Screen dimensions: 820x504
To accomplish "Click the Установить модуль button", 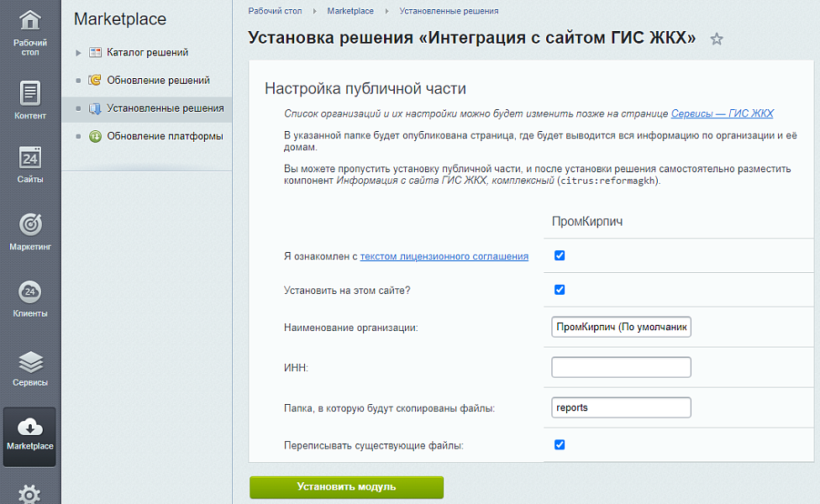I will pyautogui.click(x=346, y=486).
